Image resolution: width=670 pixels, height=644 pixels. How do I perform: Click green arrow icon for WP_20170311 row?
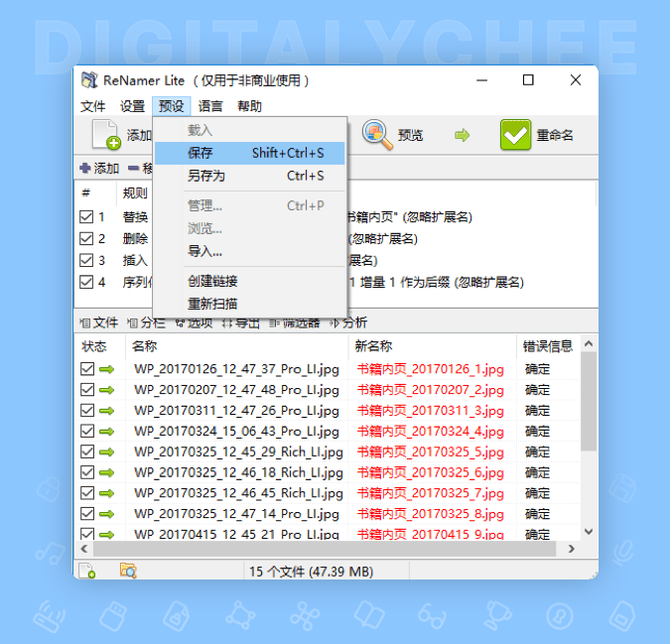(x=107, y=411)
